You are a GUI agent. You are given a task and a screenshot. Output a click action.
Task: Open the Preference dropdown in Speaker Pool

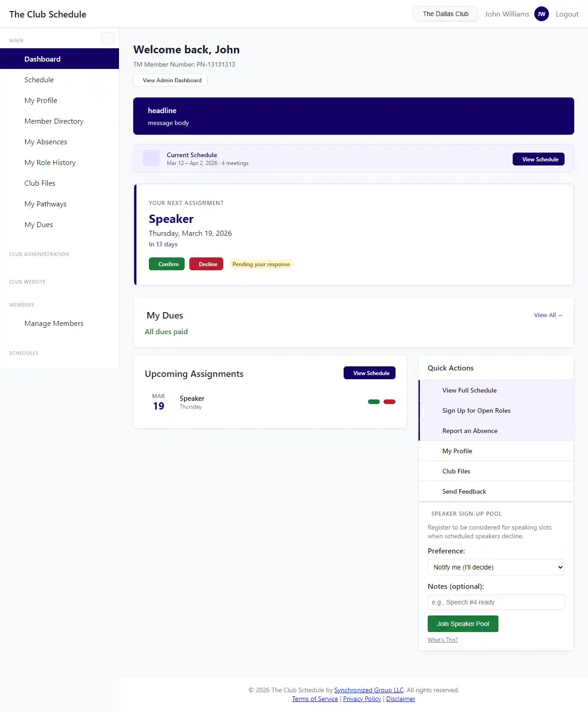point(496,567)
